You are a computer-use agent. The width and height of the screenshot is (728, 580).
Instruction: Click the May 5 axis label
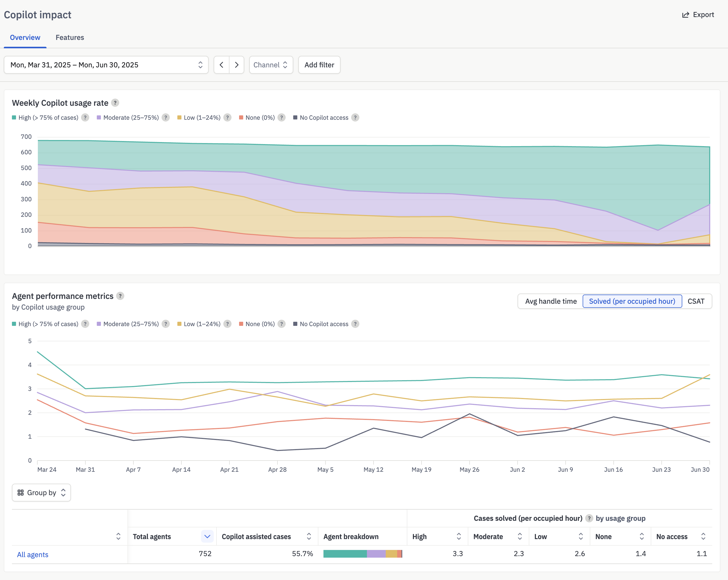325,469
